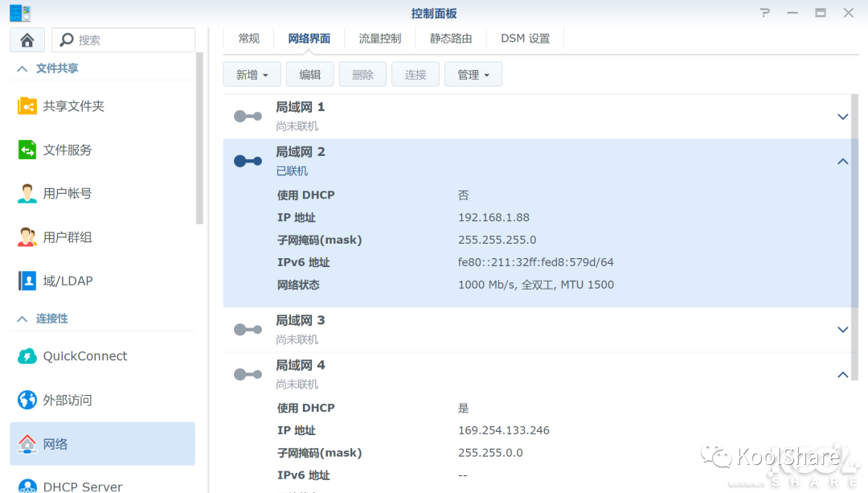This screenshot has width=868, height=493.
Task: Click IPv6 address fe80::211:32ff:fed8:579d/64
Action: pyautogui.click(x=536, y=262)
